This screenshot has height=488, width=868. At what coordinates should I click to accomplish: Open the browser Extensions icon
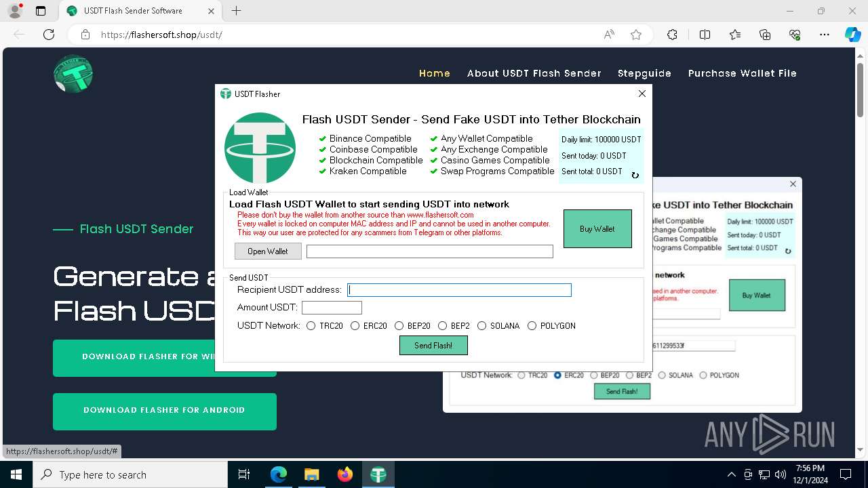pos(672,35)
